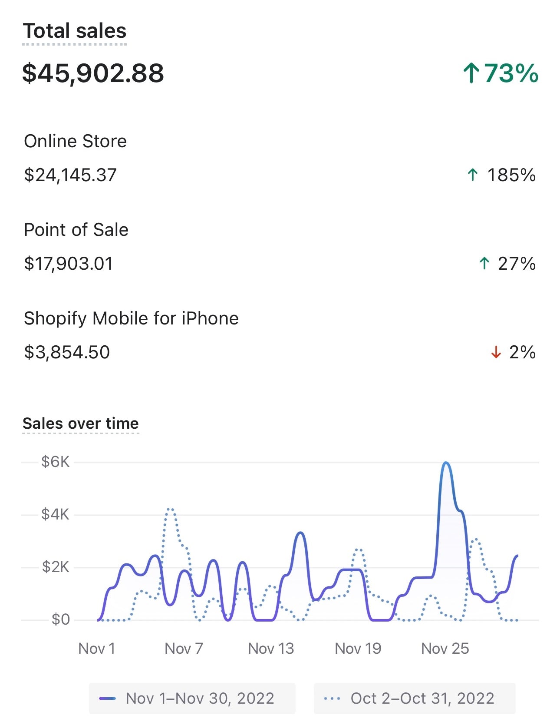Click the Nov 19 axis label
The image size is (560, 728).
[x=358, y=649]
